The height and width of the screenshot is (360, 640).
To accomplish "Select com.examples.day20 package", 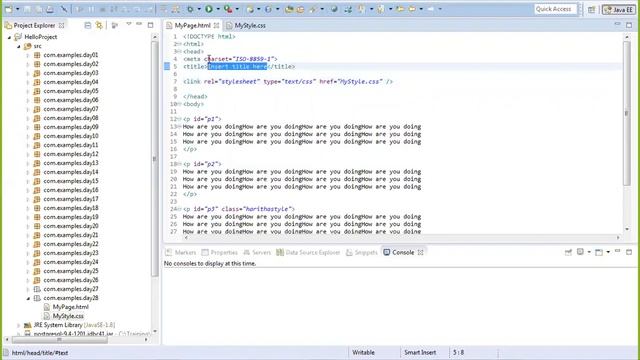I will click(x=71, y=226).
